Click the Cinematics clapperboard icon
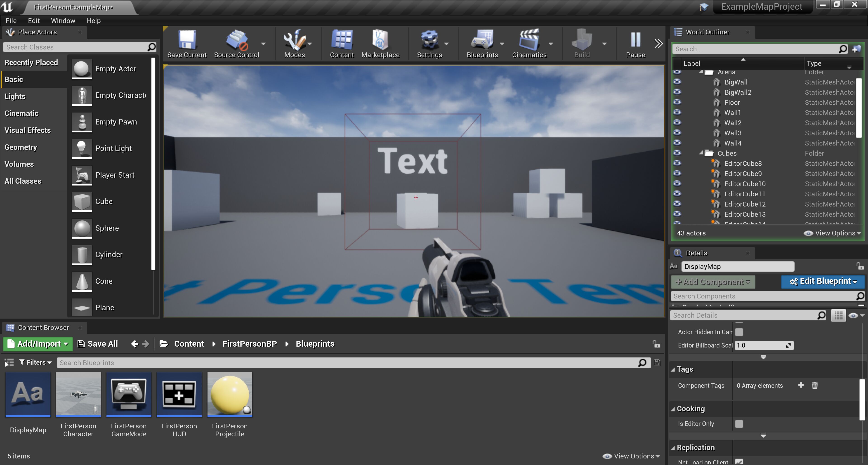This screenshot has width=868, height=465. (529, 41)
